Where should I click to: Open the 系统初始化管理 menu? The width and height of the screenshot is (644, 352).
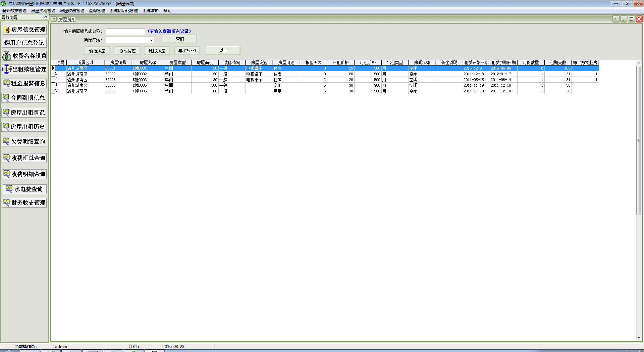point(124,11)
